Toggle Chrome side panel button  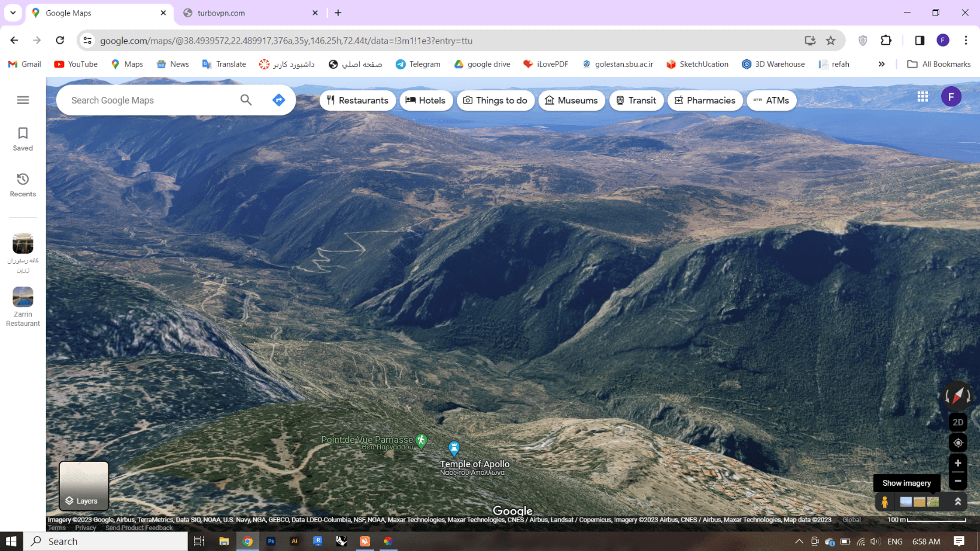pos(920,40)
